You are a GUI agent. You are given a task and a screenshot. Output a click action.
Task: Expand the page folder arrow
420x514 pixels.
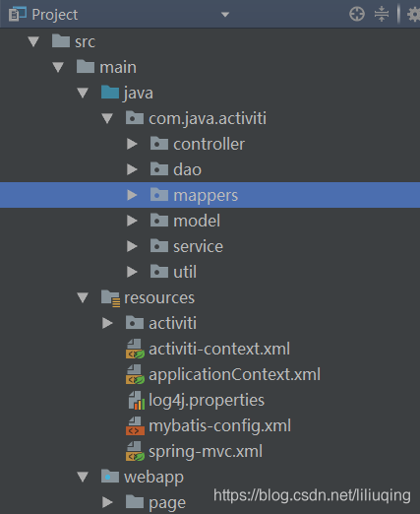107,502
